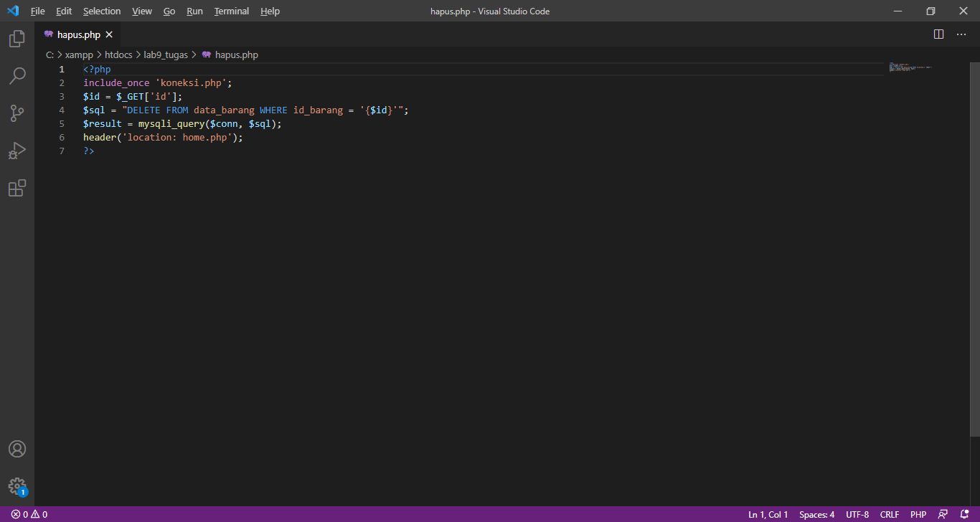Image resolution: width=980 pixels, height=522 pixels.
Task: Click the minimap near line 4
Action: tap(907, 68)
